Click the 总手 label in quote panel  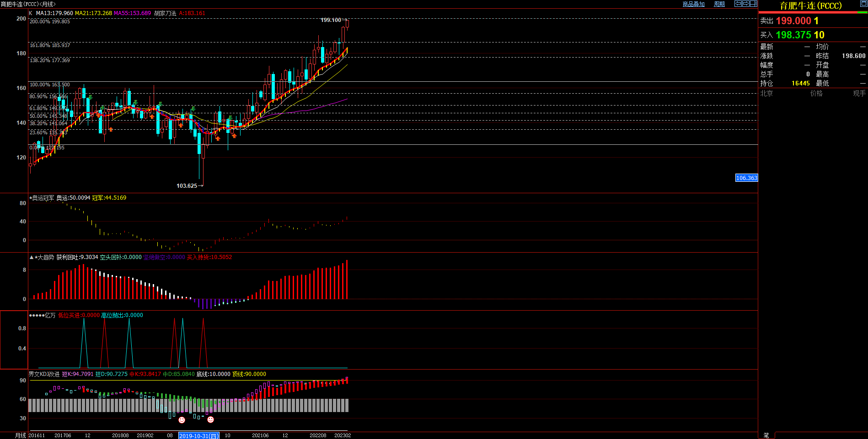click(767, 74)
